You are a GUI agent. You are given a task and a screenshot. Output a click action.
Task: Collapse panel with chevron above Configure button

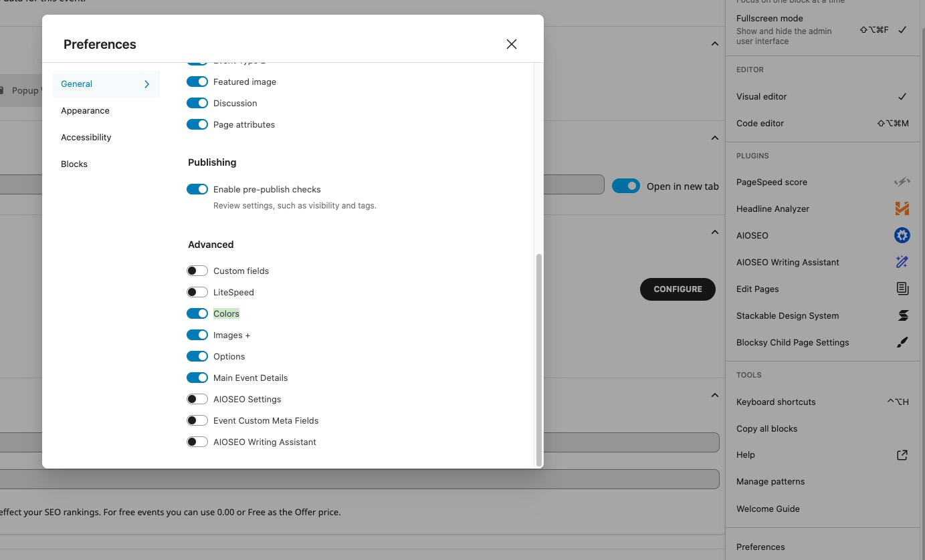(715, 232)
